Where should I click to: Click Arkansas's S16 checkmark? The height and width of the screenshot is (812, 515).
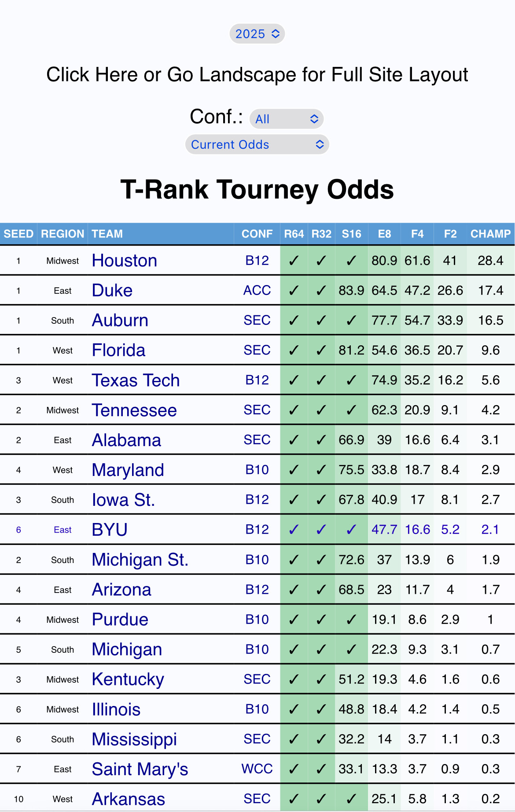(351, 799)
